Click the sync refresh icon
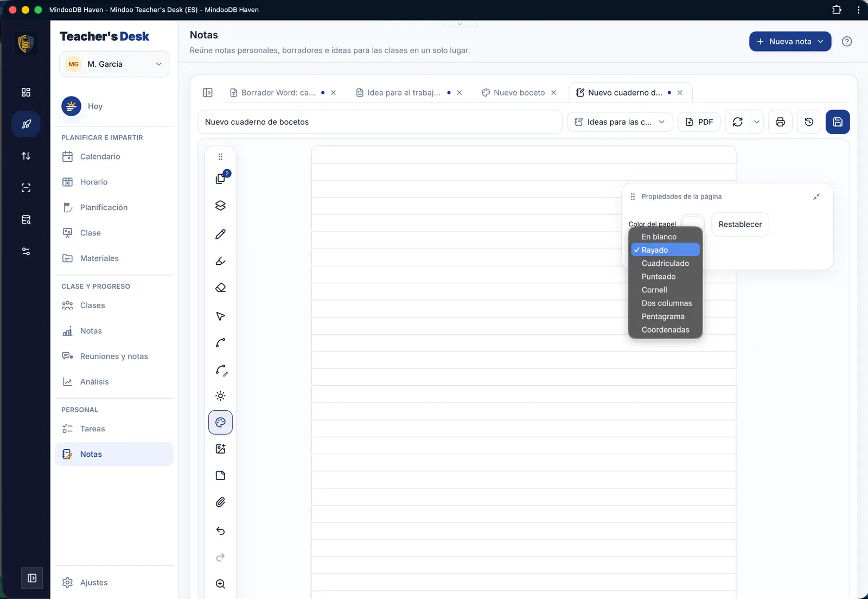Screen dimensions: 868x599 coord(738,122)
